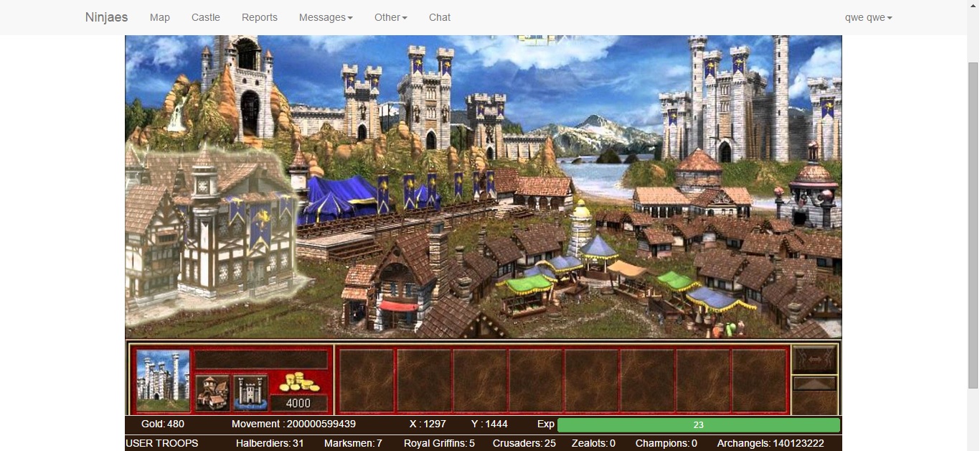Viewport: 980px width, 451px height.
Task: Click the Archangels: 140123222 troop count
Action: pyautogui.click(x=771, y=444)
